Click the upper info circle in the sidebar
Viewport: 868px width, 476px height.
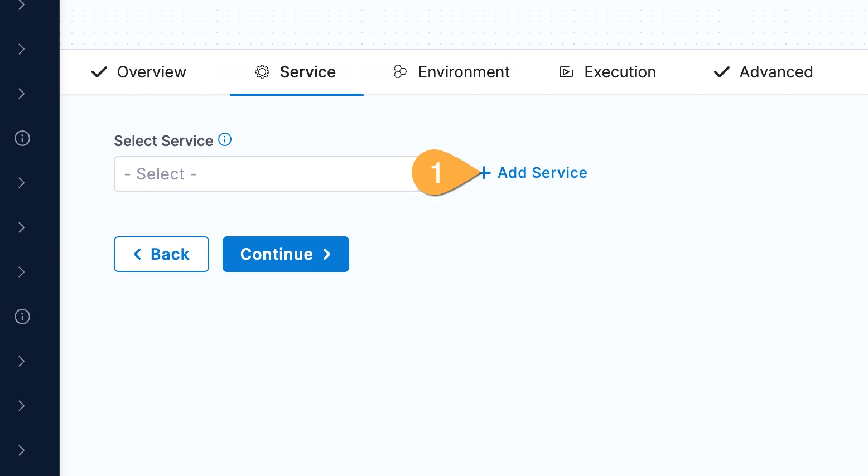pyautogui.click(x=22, y=138)
